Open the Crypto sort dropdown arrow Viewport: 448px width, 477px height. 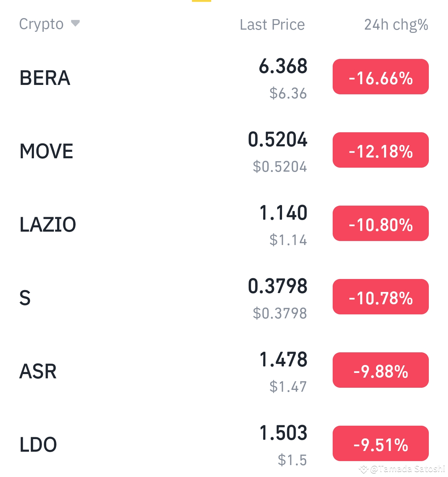(x=75, y=23)
